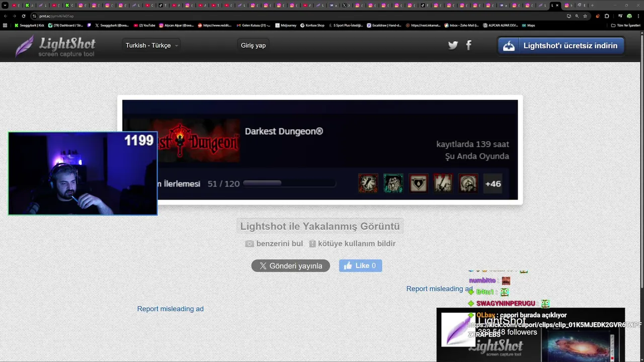Open the (2) YouTube bookmark
Screen dimensions: 644x362
tap(144, 25)
